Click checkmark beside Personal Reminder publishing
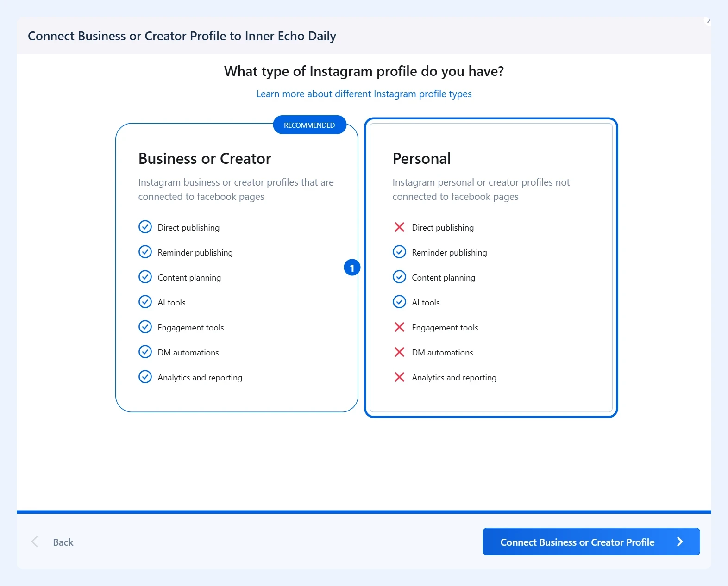The width and height of the screenshot is (728, 586). (x=399, y=252)
